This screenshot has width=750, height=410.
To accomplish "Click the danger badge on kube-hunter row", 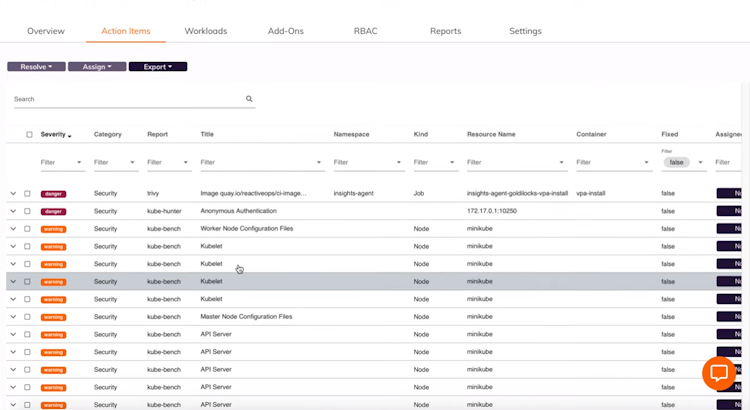I will pyautogui.click(x=53, y=211).
